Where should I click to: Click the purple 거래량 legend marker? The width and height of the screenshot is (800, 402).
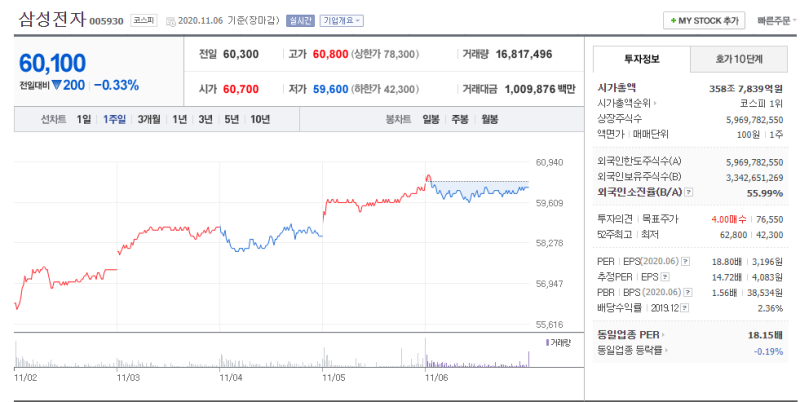(x=547, y=342)
